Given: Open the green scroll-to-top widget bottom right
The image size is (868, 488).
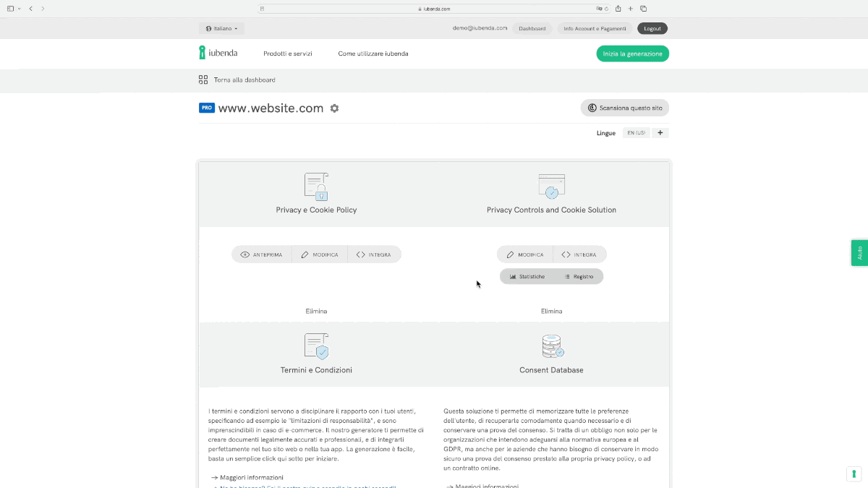Looking at the screenshot, I should pyautogui.click(x=854, y=474).
